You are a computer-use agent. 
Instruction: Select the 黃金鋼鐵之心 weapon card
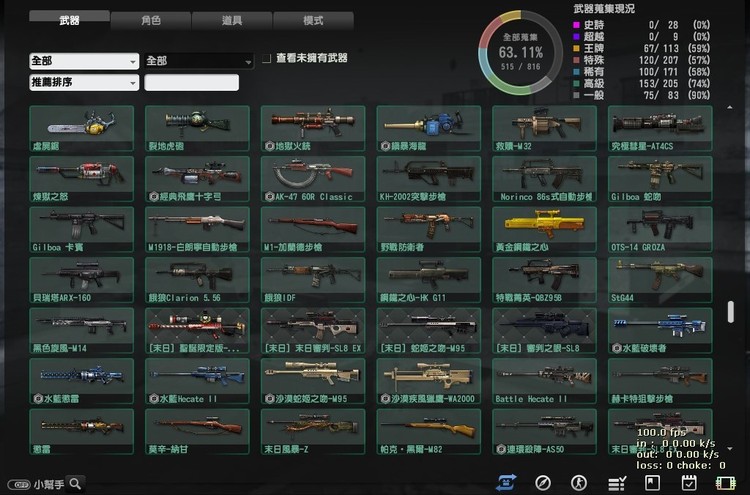tap(545, 230)
